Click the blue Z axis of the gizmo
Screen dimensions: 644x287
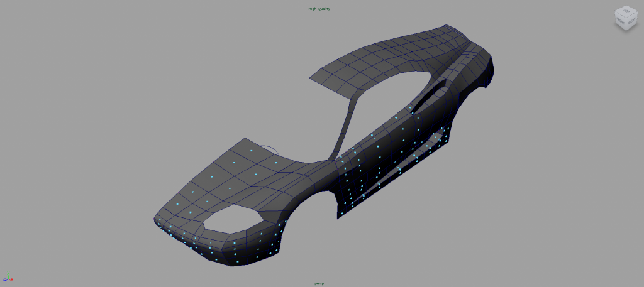click(x=4, y=279)
